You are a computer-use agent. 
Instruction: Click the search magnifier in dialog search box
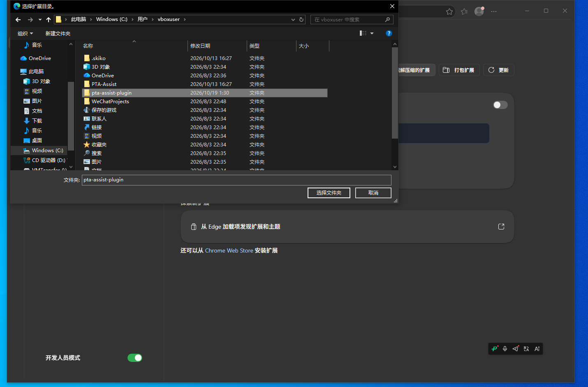point(387,19)
